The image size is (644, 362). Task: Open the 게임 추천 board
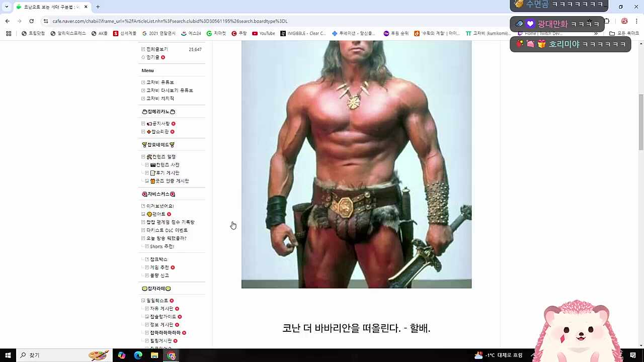[x=159, y=267]
